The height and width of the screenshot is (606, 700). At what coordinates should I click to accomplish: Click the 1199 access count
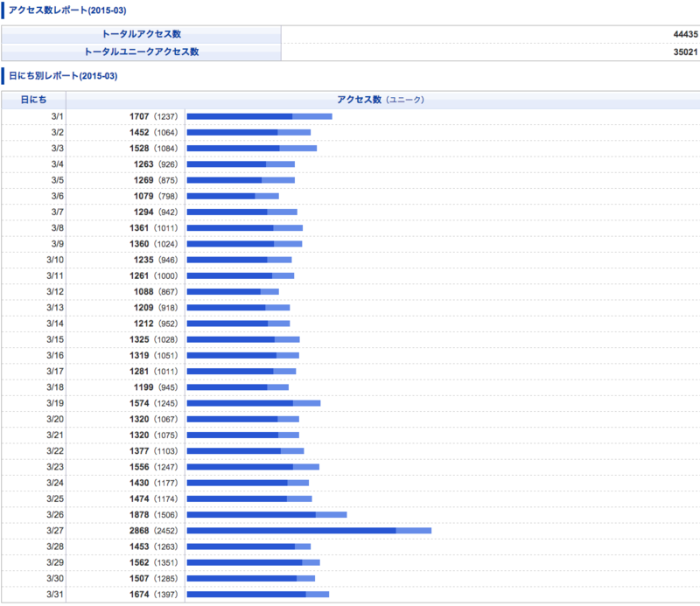pyautogui.click(x=143, y=387)
